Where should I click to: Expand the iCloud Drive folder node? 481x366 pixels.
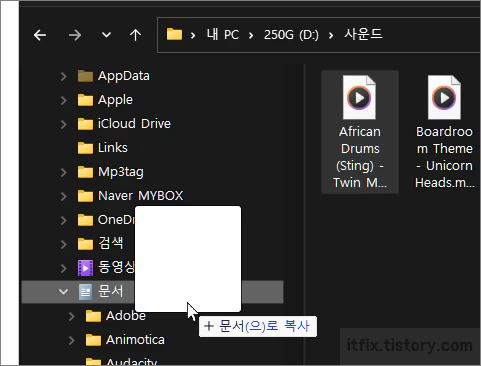(63, 124)
